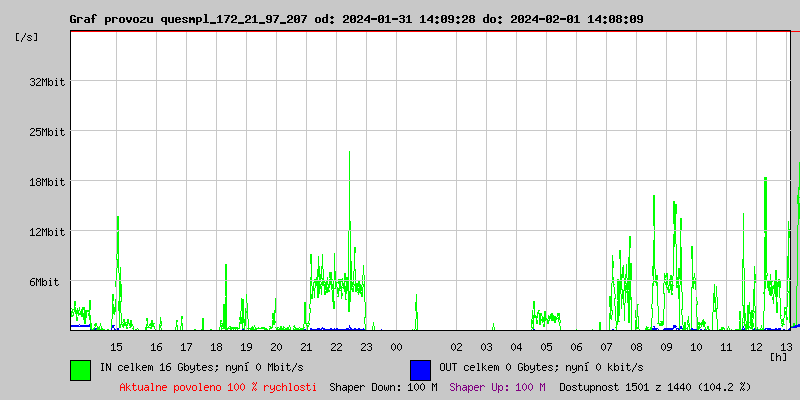
Task: Click the 18Mbit y-axis label
Action: pos(47,182)
